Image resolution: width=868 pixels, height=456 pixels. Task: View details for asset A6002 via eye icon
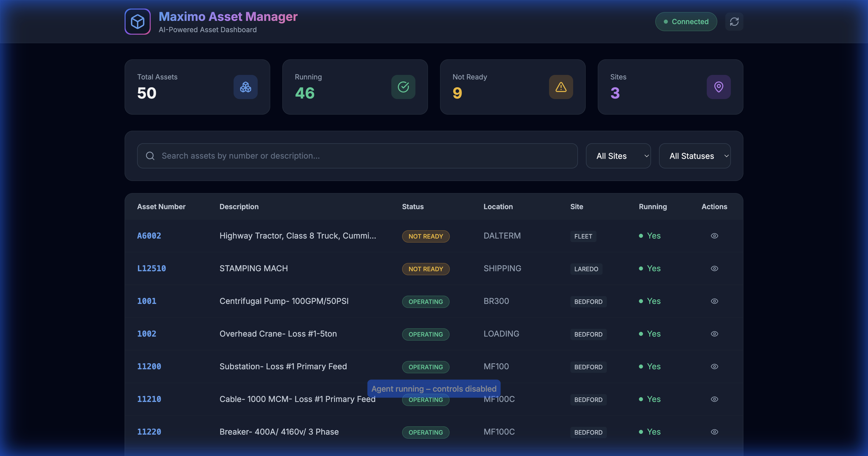(715, 236)
